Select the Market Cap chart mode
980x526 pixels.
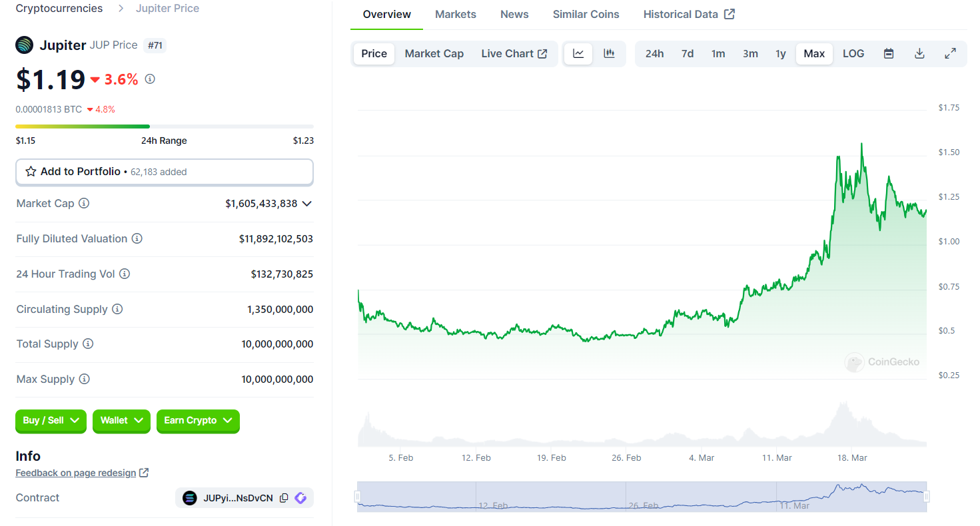tap(434, 54)
